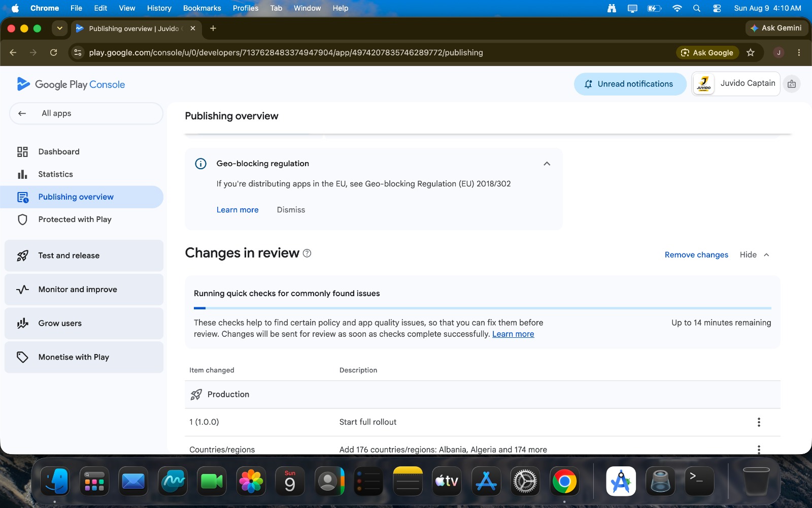Click the 'Start full rollout' description text

point(368,422)
